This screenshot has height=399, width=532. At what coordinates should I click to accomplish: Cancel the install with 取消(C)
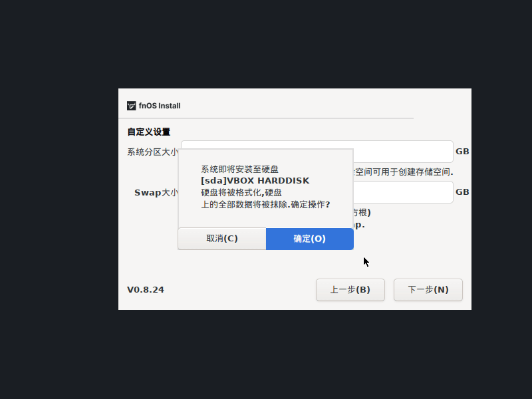click(221, 239)
